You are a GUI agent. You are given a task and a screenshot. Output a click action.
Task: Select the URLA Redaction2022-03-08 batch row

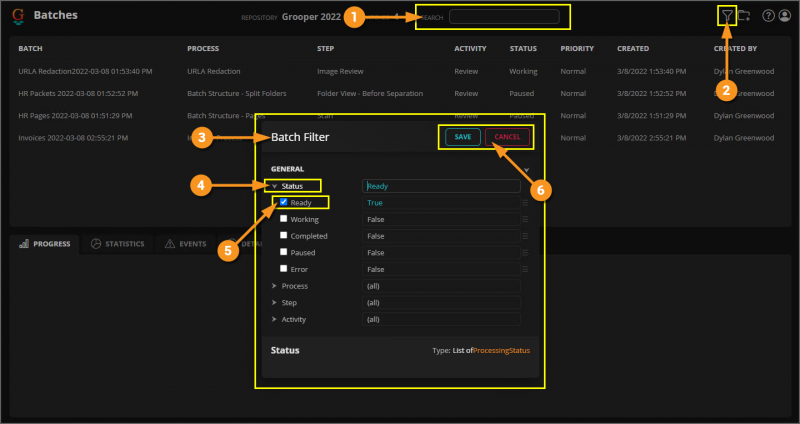(x=400, y=71)
